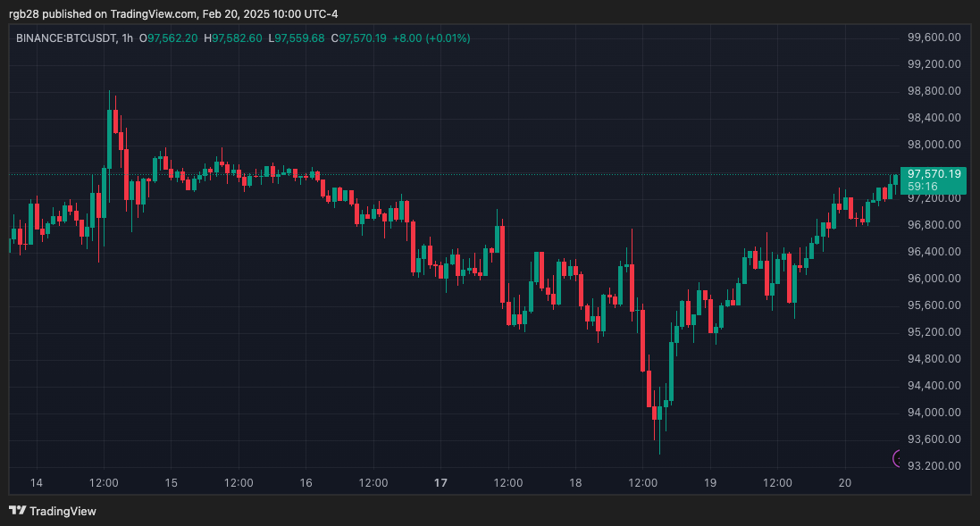Select the bold 17 date on time axis
The image size is (980, 526).
click(440, 482)
